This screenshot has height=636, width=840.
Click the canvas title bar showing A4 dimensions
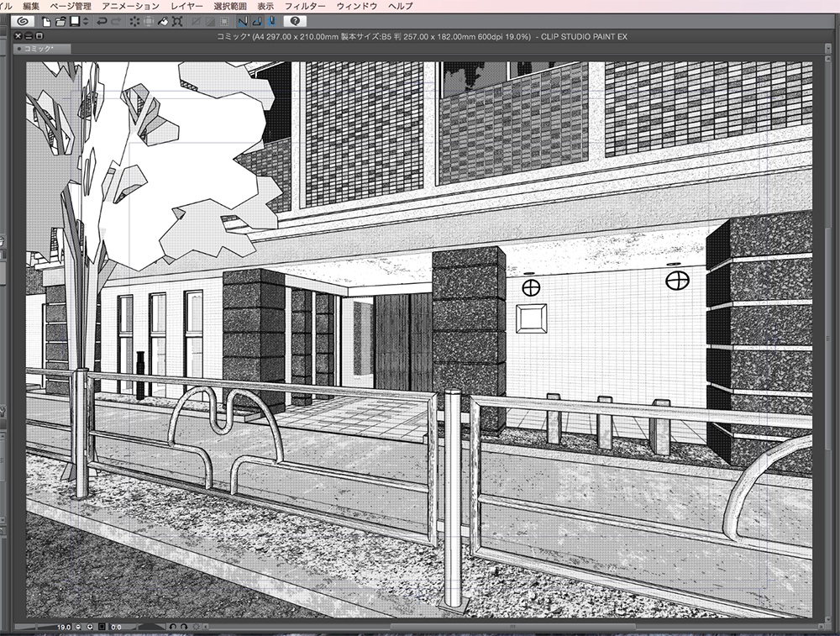[x=420, y=37]
